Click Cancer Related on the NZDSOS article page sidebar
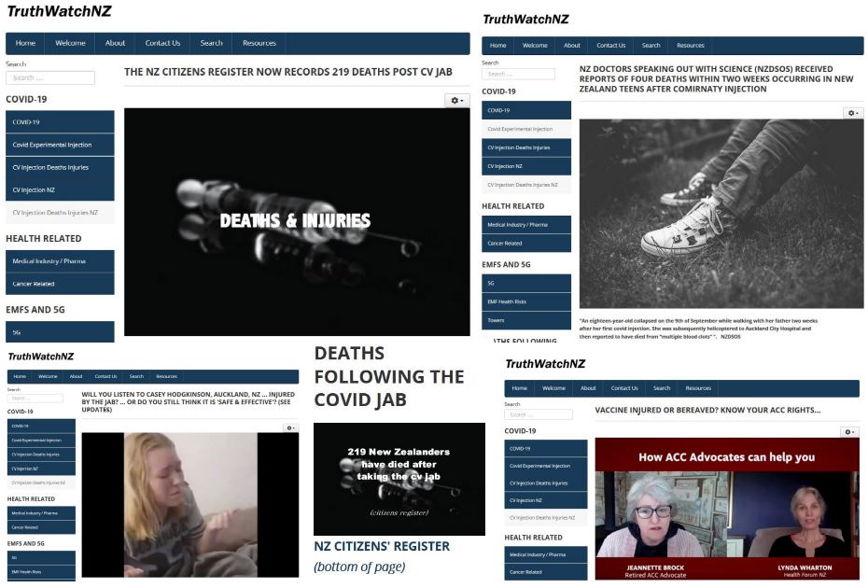 pyautogui.click(x=526, y=243)
